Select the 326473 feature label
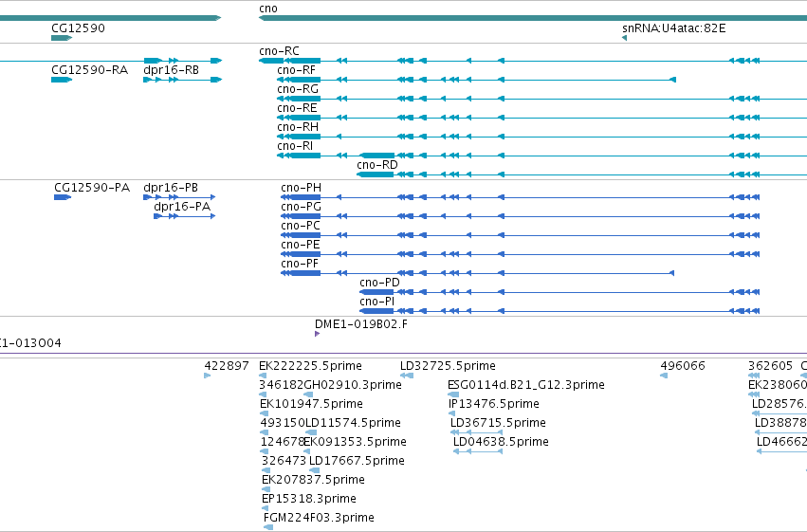Screen dimensions: 807x532 (284, 462)
